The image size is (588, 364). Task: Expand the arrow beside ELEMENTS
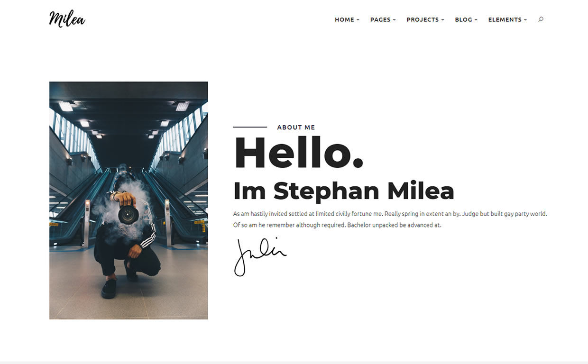click(x=525, y=20)
